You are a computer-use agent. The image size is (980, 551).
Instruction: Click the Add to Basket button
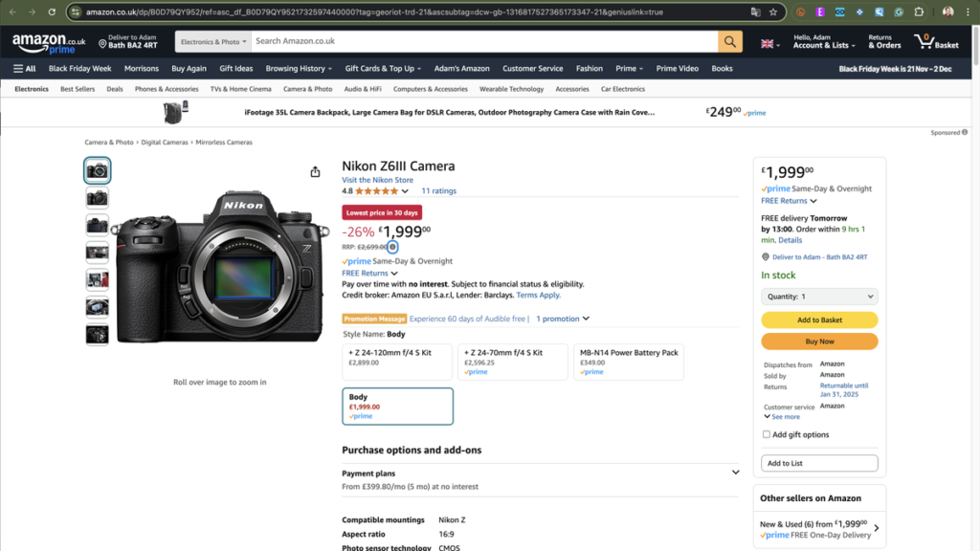819,320
